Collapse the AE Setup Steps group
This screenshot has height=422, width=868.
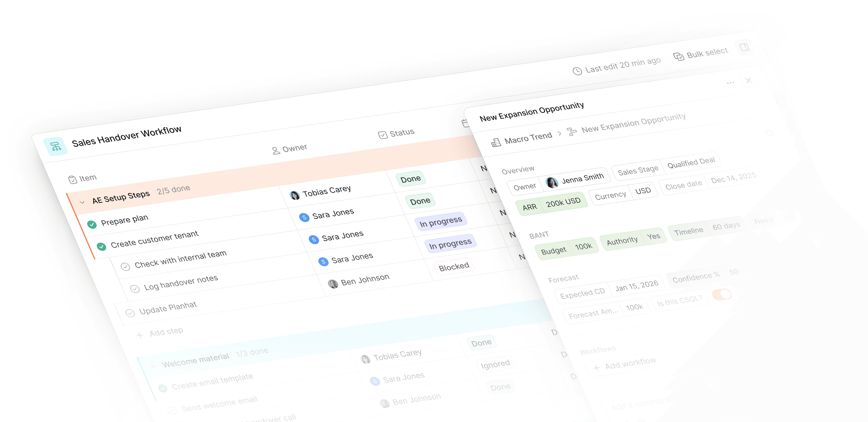[x=82, y=202]
